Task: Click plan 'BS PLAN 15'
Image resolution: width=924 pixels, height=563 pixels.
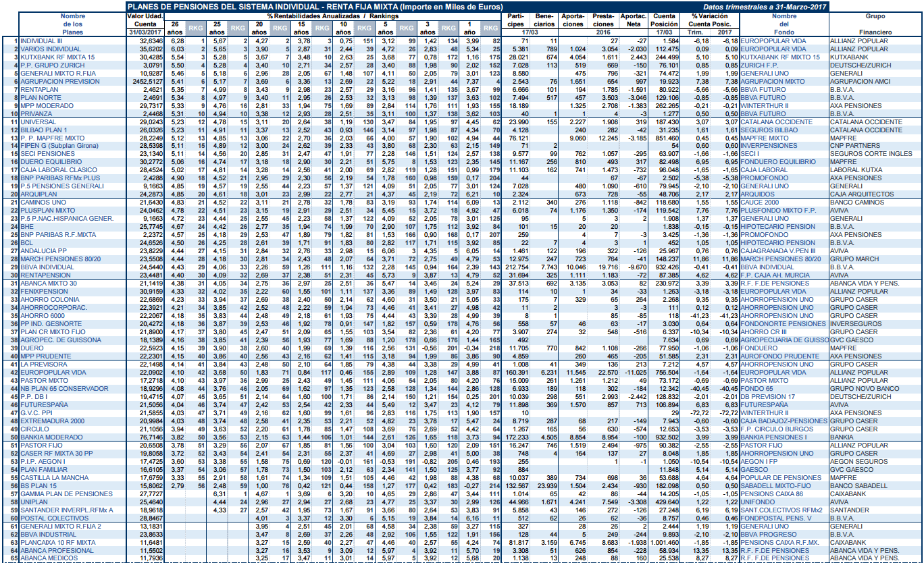Action: [x=38, y=485]
